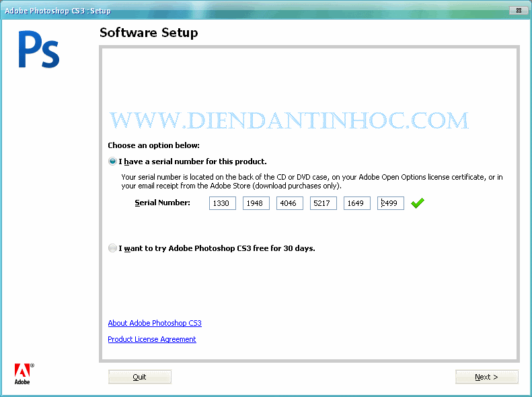
Task: Click the serial number location description text
Action: 312,181
